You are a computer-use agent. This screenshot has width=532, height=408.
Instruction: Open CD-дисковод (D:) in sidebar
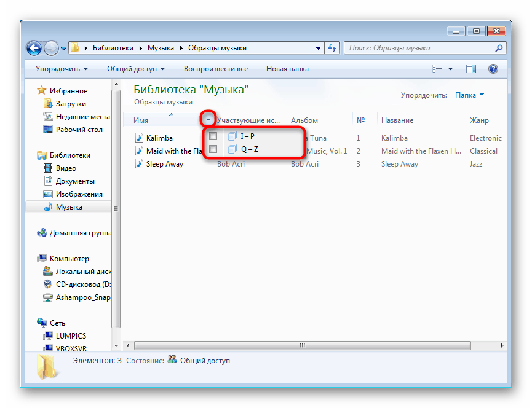click(x=83, y=284)
